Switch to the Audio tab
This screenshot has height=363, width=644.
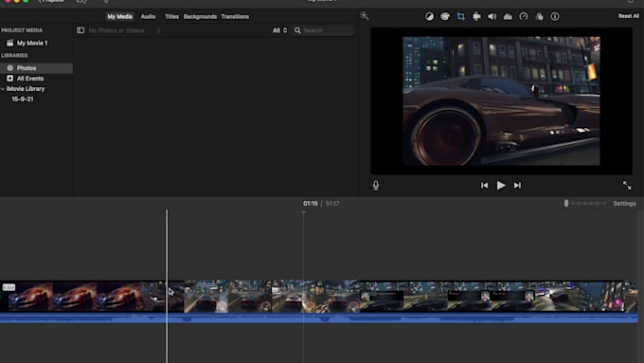pos(148,16)
